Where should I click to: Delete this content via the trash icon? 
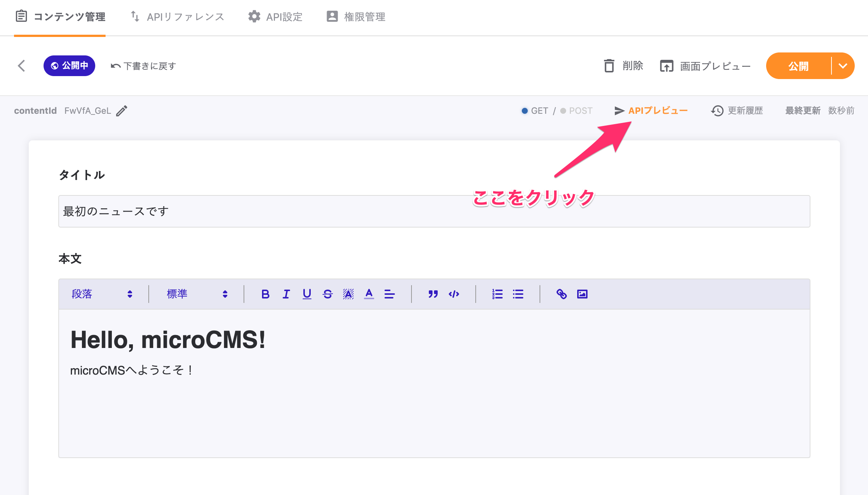pyautogui.click(x=609, y=65)
